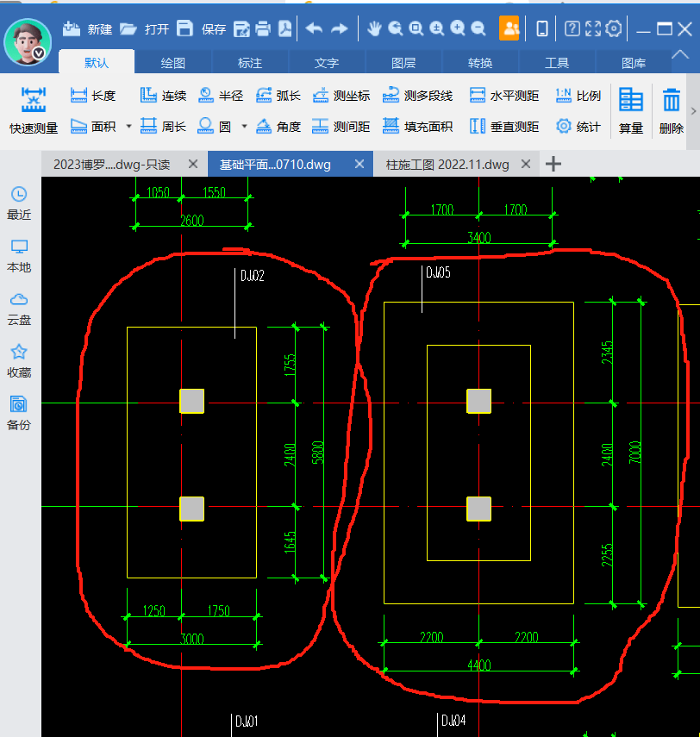700x737 pixels.
Task: Switch to the 文字 ribbon tab
Action: [x=326, y=63]
